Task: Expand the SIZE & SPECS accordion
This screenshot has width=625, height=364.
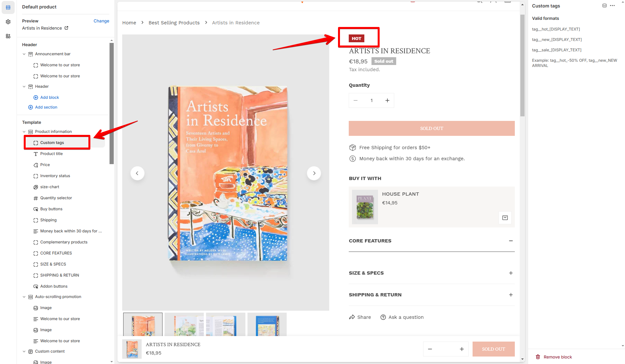Action: pos(511,273)
